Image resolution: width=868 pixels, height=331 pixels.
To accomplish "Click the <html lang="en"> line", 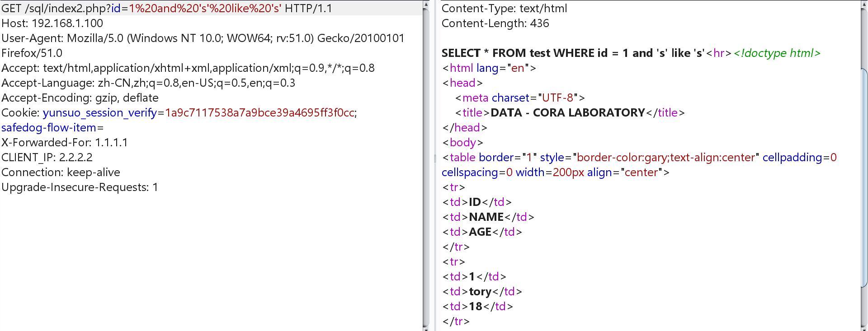I will point(489,68).
